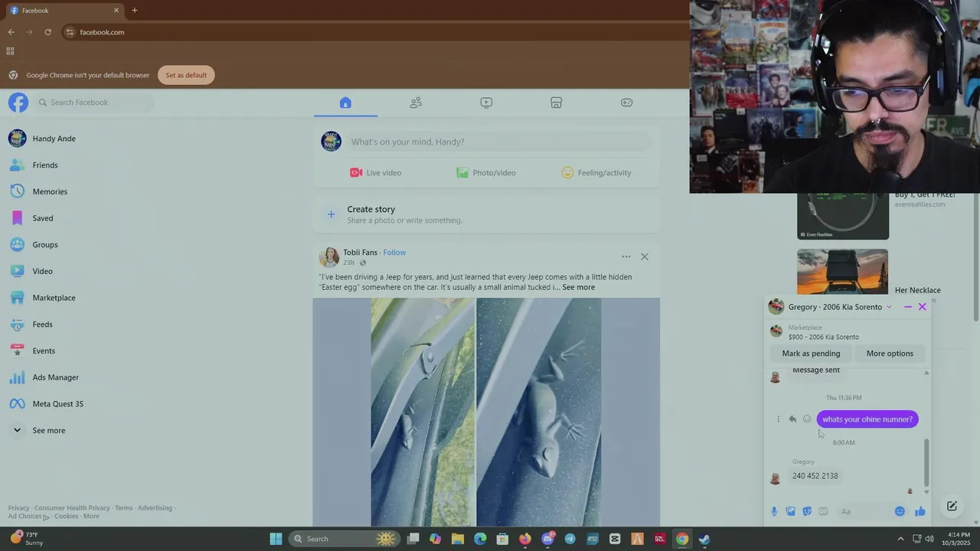Image resolution: width=980 pixels, height=551 pixels.
Task: Go to the Home tab
Action: [345, 103]
